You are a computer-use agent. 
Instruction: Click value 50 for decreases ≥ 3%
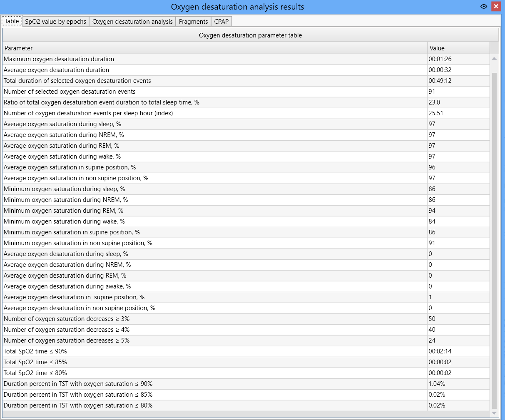pos(432,319)
